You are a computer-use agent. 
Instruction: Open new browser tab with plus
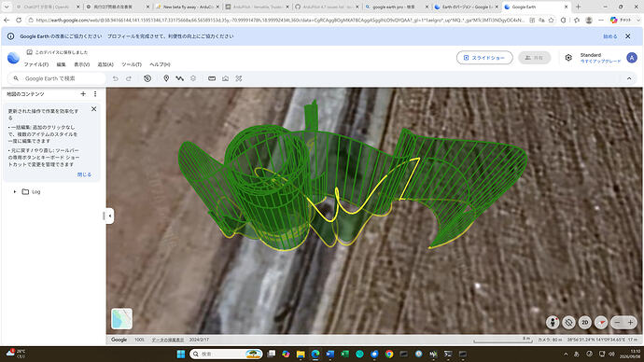point(578,7)
